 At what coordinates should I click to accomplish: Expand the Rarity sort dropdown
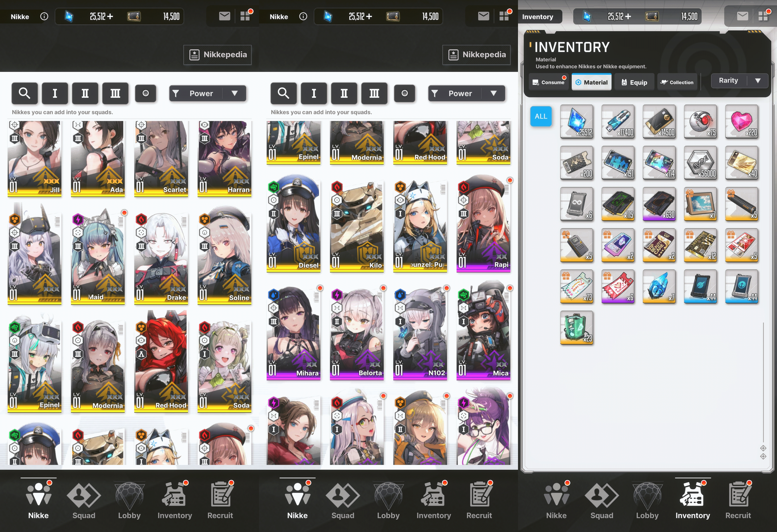pos(740,81)
